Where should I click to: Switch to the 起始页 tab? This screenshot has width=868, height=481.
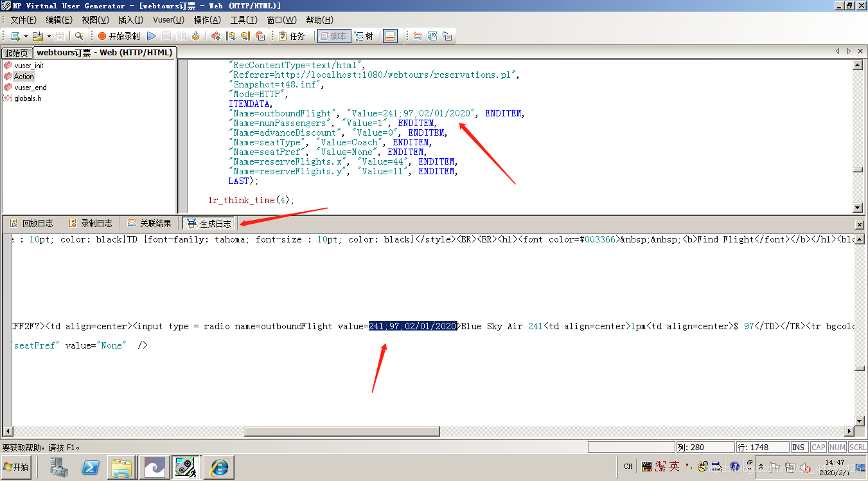tap(17, 53)
